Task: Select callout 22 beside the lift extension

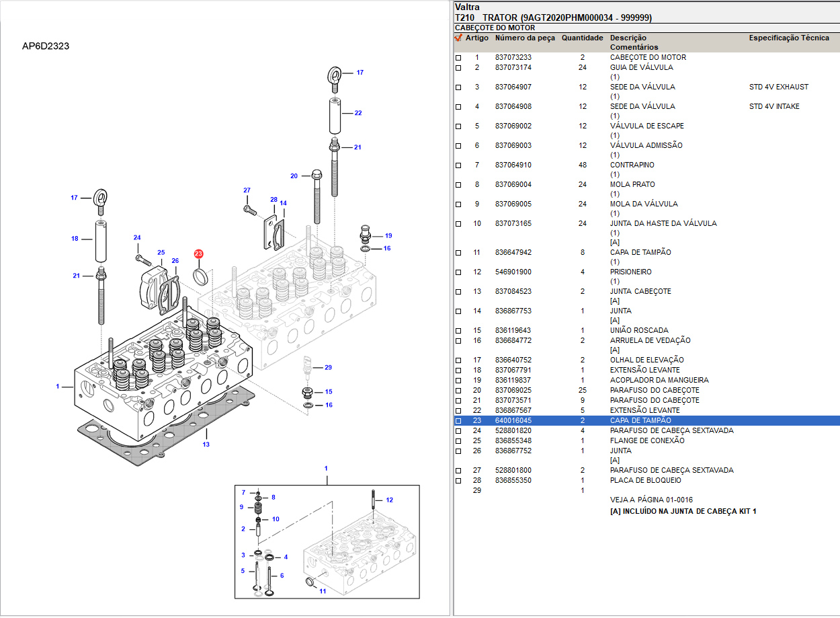Action: click(x=358, y=113)
